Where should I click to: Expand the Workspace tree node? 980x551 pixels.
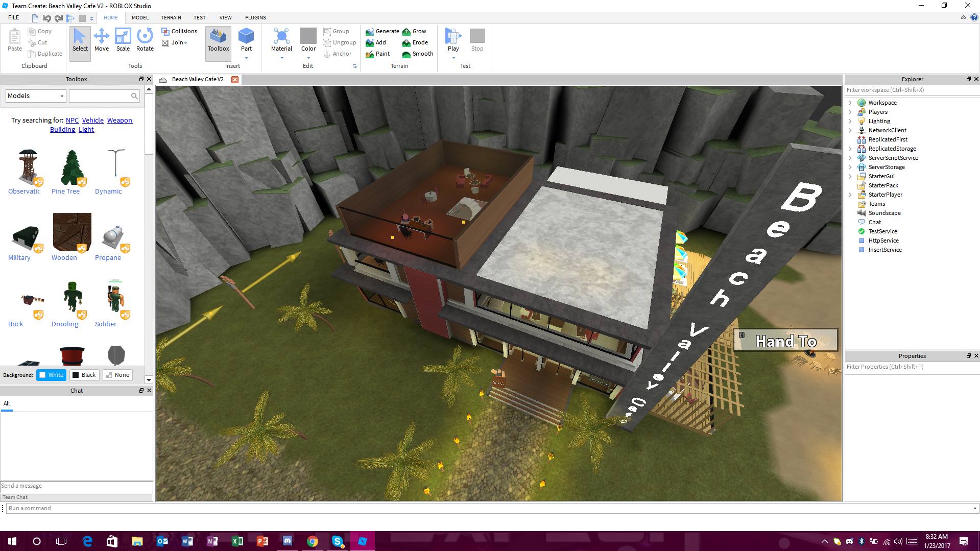click(x=850, y=103)
